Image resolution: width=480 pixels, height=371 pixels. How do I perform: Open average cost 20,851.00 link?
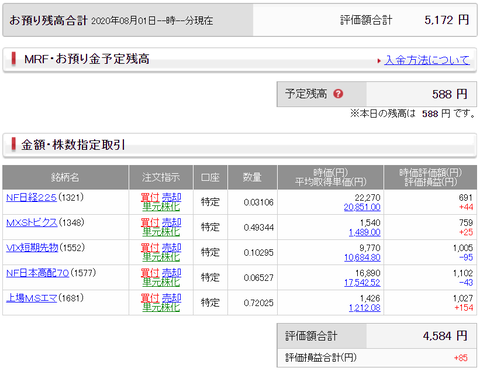coord(362,207)
